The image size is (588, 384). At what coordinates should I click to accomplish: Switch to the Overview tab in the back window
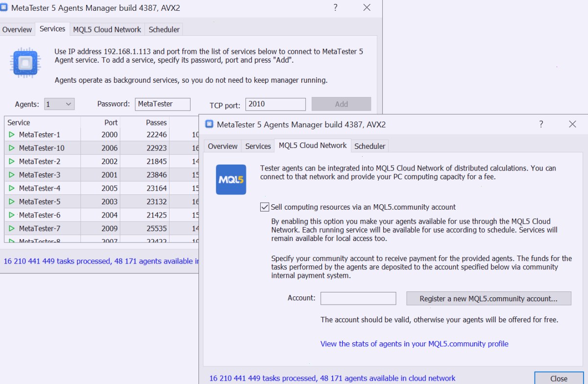[x=17, y=29]
